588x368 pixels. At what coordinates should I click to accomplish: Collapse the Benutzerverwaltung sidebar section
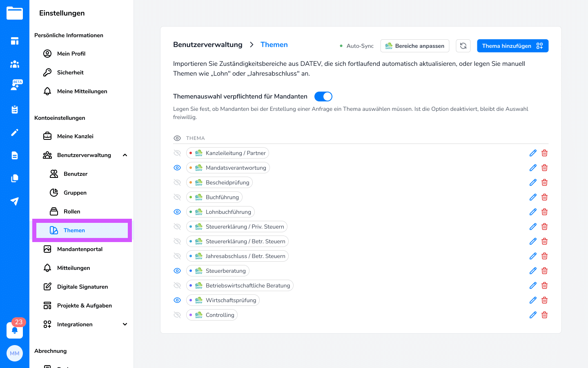[x=125, y=155]
